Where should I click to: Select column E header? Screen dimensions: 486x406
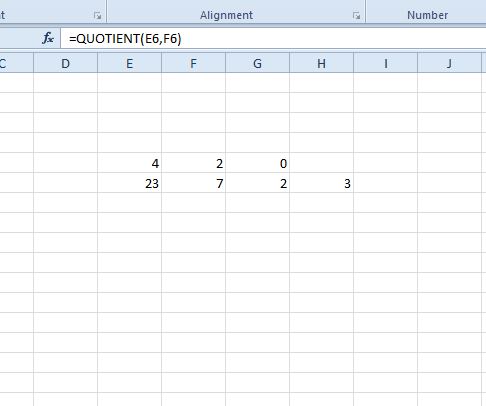point(130,63)
